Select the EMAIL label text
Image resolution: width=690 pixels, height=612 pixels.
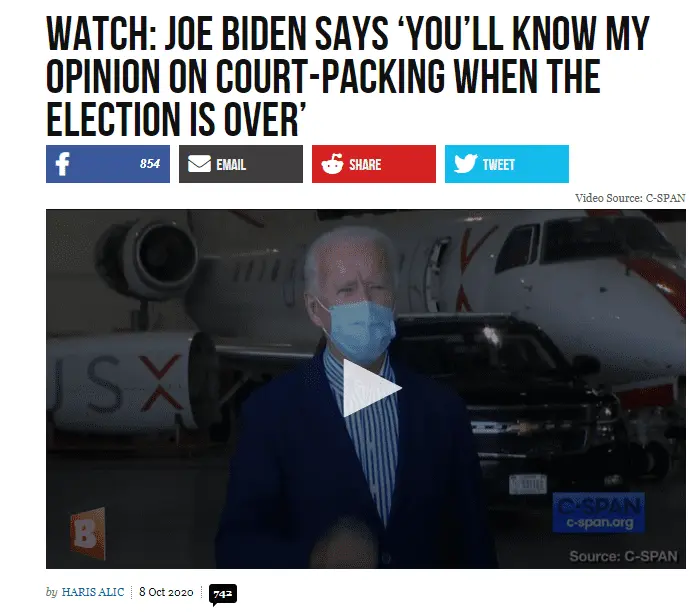tap(231, 165)
